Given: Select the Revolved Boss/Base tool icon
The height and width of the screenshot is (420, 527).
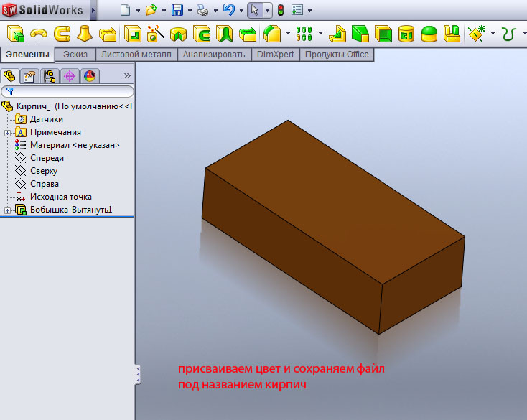Looking at the screenshot, I should point(38,33).
